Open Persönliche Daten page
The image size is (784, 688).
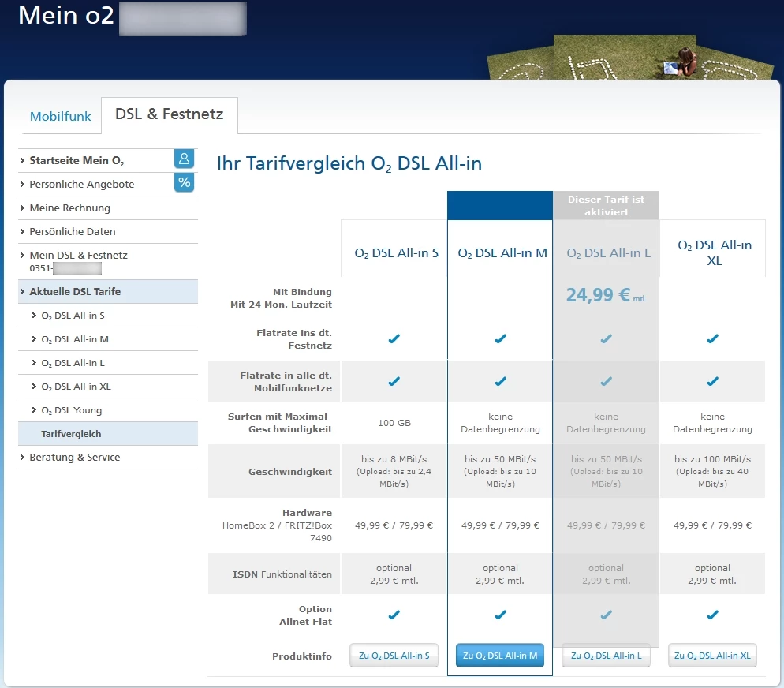[x=72, y=231]
